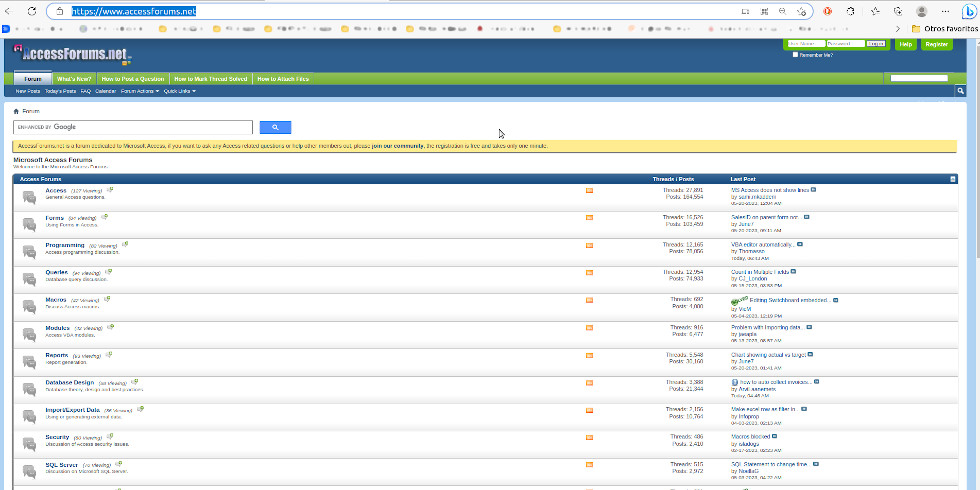Click the Enhanced by Google search box
The image size is (980, 490).
coord(132,127)
